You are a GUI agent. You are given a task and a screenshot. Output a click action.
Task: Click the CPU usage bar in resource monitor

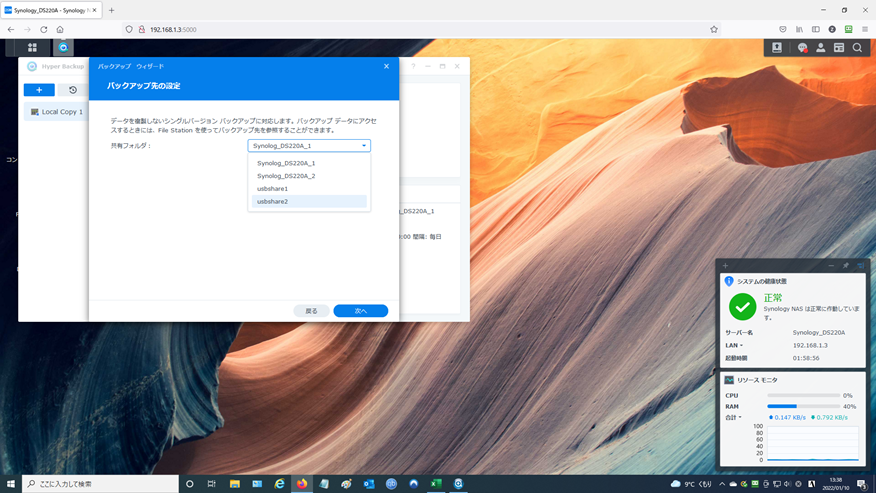803,395
